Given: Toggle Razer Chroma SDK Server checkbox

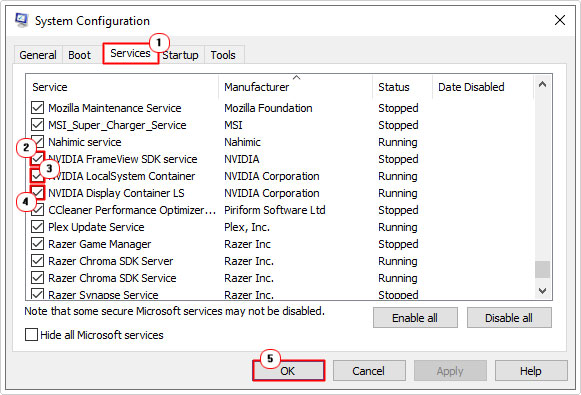Looking at the screenshot, I should point(37,261).
